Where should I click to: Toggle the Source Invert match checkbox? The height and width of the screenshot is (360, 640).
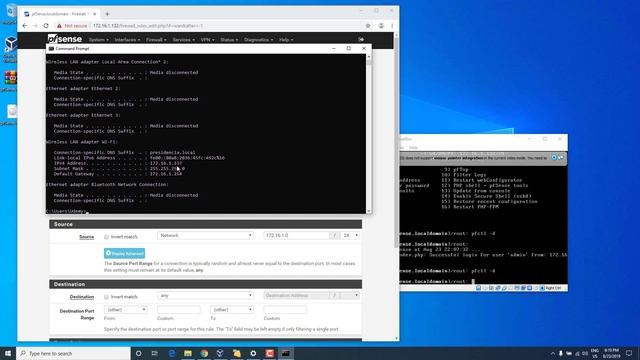106,237
